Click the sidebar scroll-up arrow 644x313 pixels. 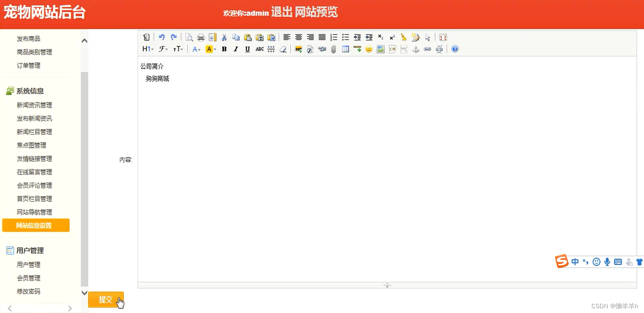tap(84, 41)
